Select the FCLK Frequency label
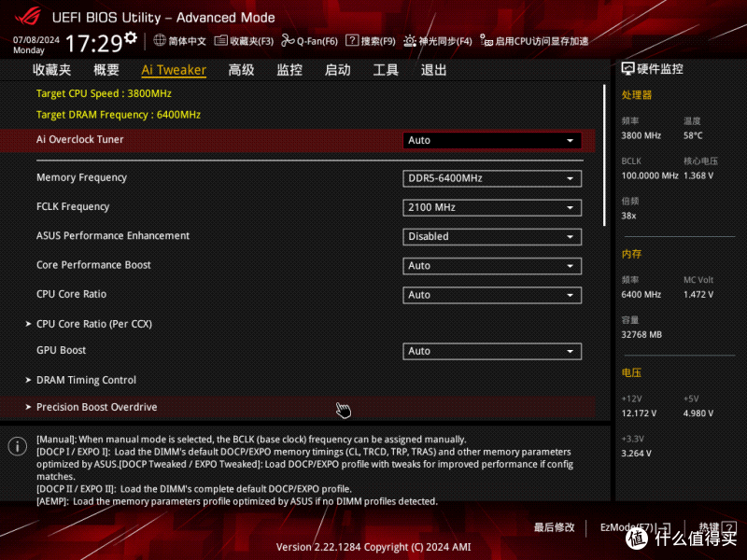 coord(73,206)
